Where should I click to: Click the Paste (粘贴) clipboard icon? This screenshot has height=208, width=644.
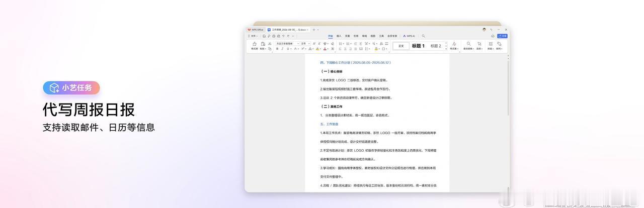(x=263, y=44)
